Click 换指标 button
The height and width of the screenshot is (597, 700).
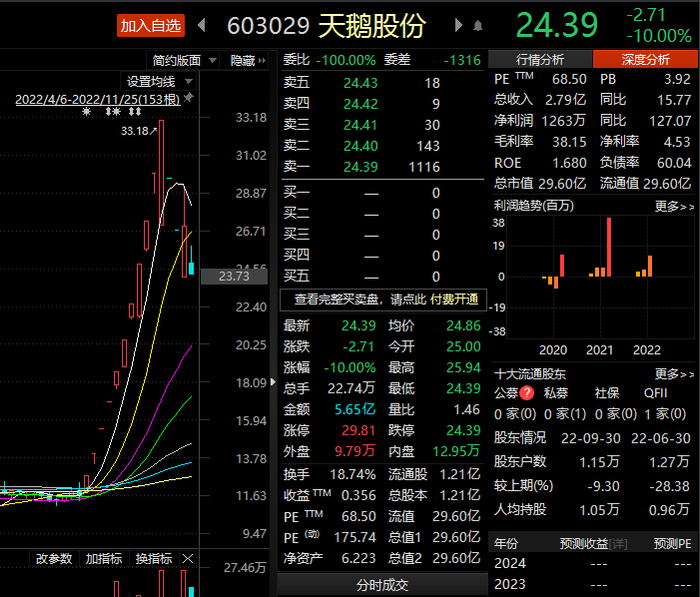coord(154,559)
